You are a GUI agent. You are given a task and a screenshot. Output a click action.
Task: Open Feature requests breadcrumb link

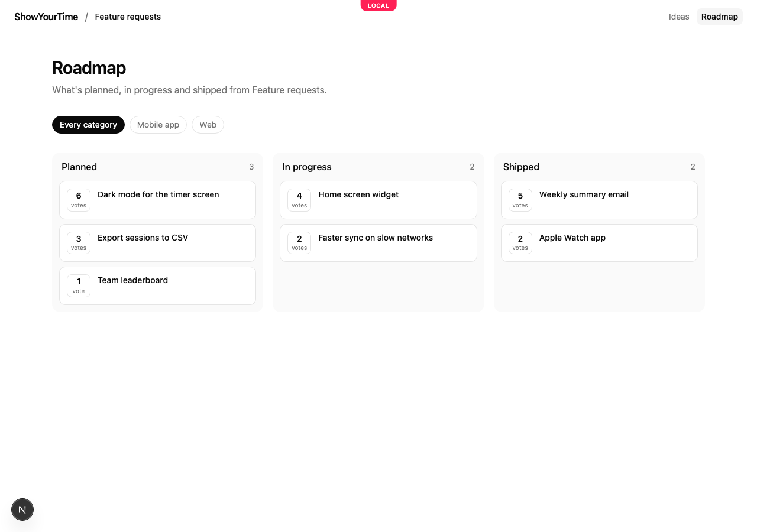128,17
